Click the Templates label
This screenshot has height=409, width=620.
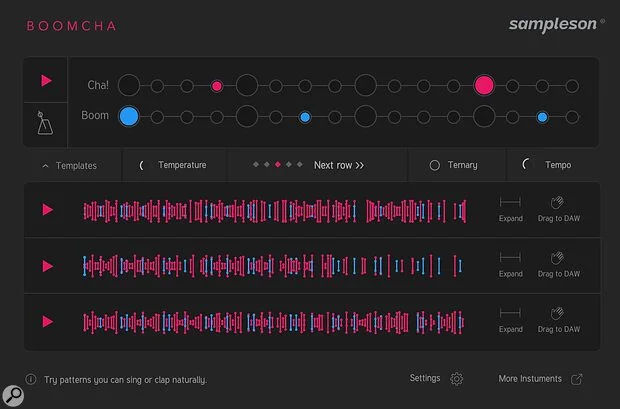pyautogui.click(x=76, y=166)
